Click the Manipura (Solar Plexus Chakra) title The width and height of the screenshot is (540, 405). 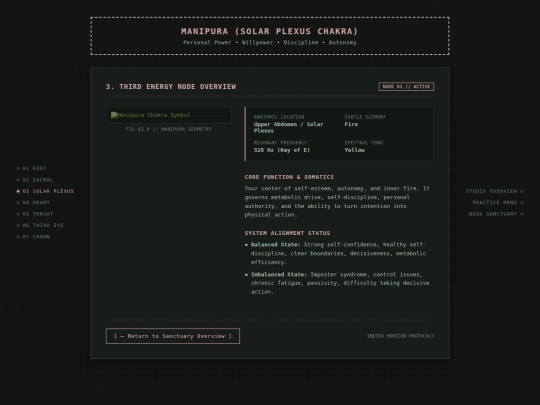[x=270, y=31]
